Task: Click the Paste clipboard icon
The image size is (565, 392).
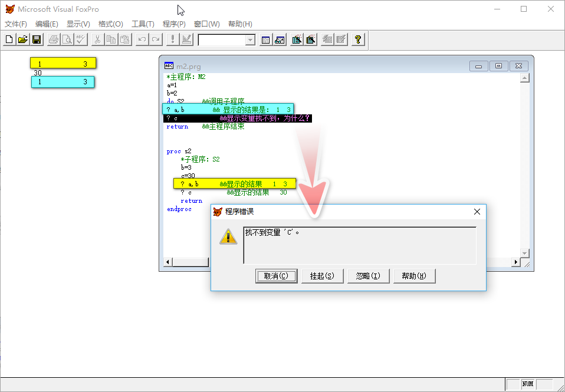Action: (x=125, y=39)
